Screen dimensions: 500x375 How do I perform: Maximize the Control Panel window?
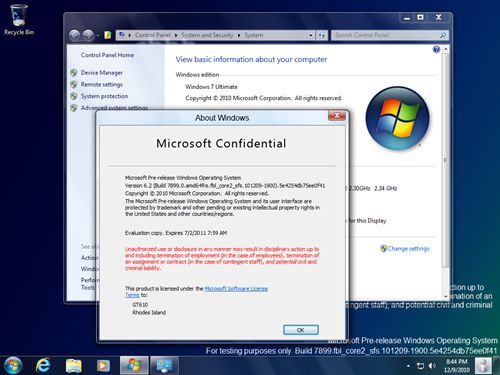coord(421,18)
